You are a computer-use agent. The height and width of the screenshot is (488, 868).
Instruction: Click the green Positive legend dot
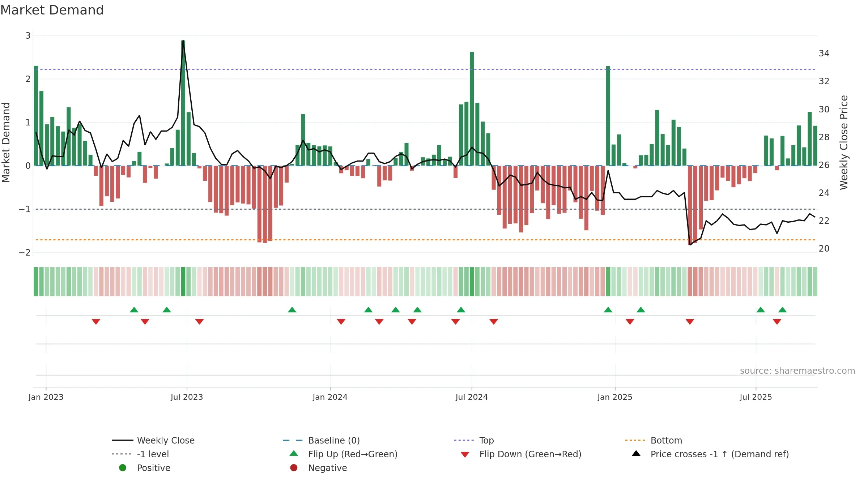click(x=123, y=468)
